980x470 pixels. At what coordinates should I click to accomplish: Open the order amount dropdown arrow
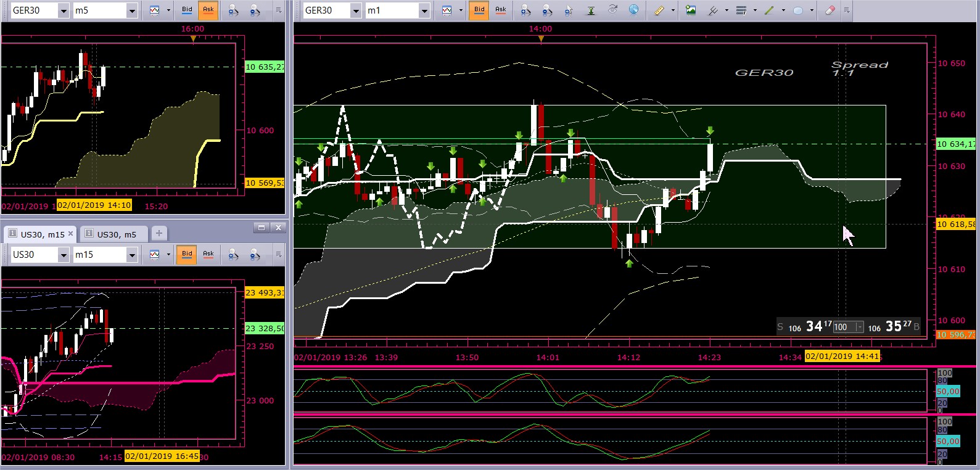tap(859, 328)
